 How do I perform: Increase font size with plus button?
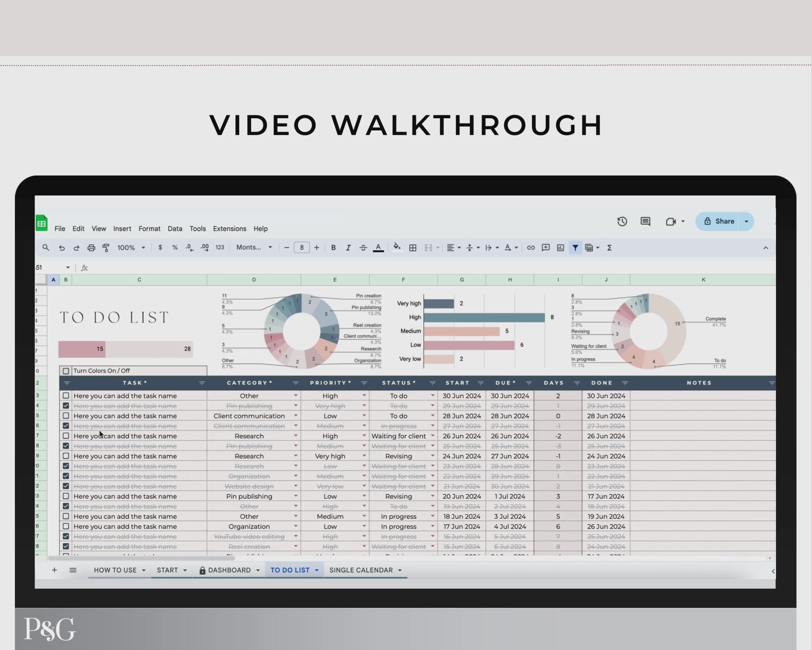(x=317, y=248)
